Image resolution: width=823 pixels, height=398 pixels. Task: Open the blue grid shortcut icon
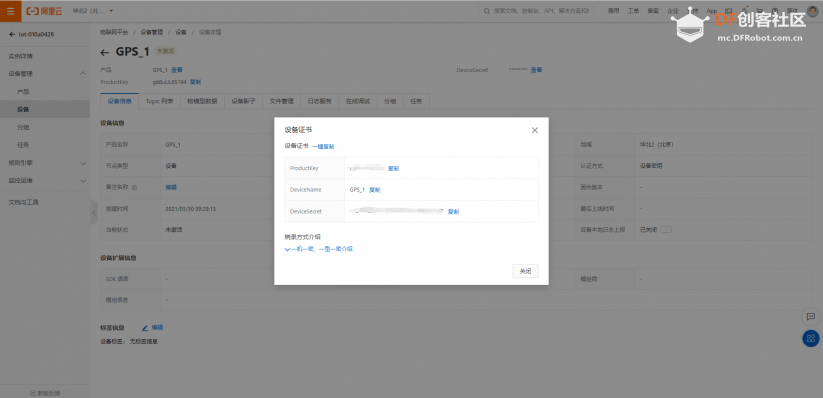(x=810, y=338)
